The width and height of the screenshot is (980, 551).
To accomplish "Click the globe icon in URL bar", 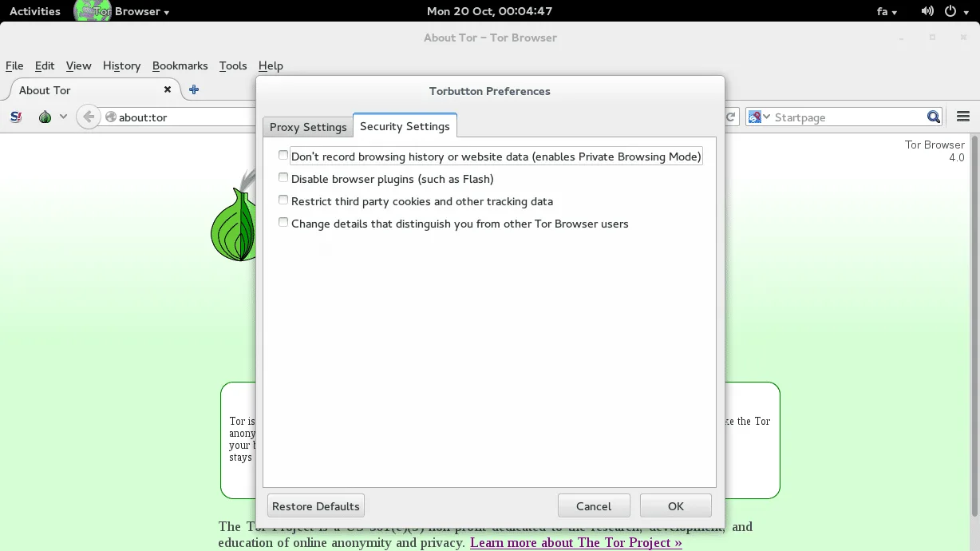I will coord(111,117).
